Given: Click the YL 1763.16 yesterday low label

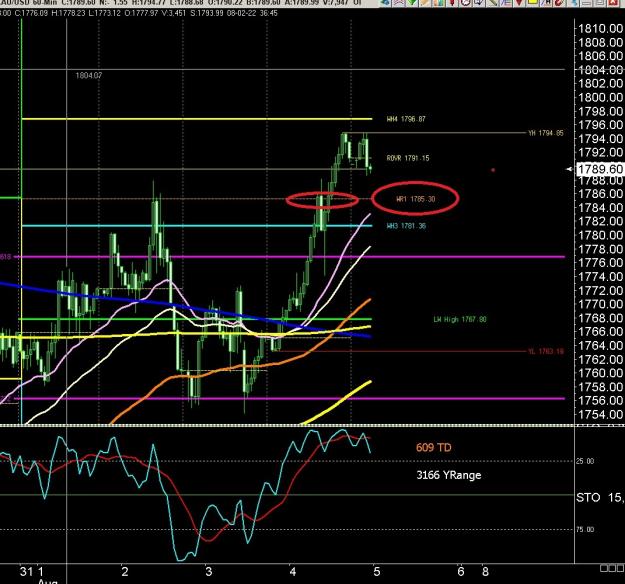Looking at the screenshot, I should pyautogui.click(x=546, y=351).
